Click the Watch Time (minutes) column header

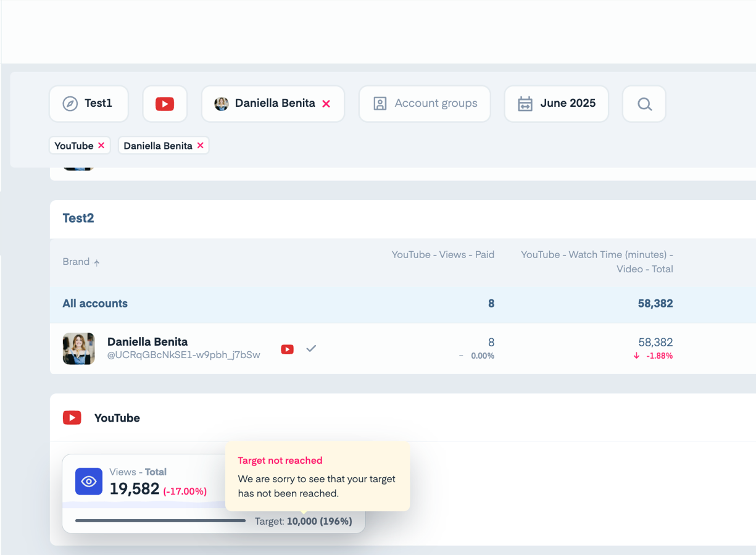point(597,262)
